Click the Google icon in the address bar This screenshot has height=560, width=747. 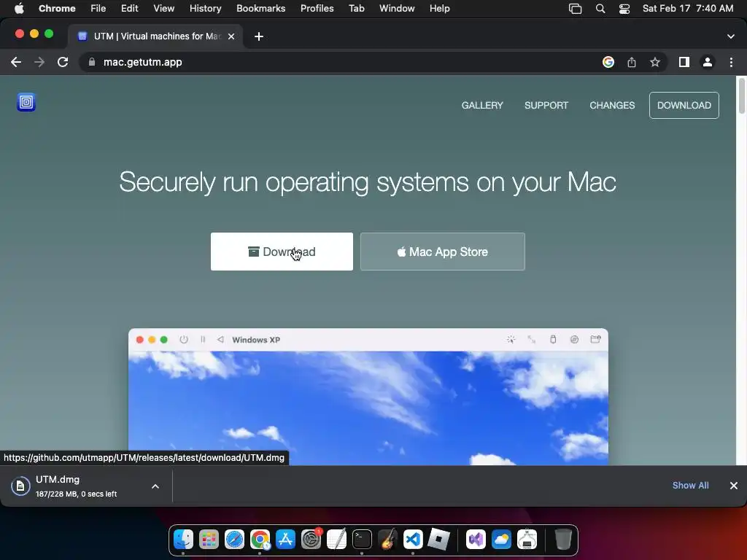(x=608, y=62)
